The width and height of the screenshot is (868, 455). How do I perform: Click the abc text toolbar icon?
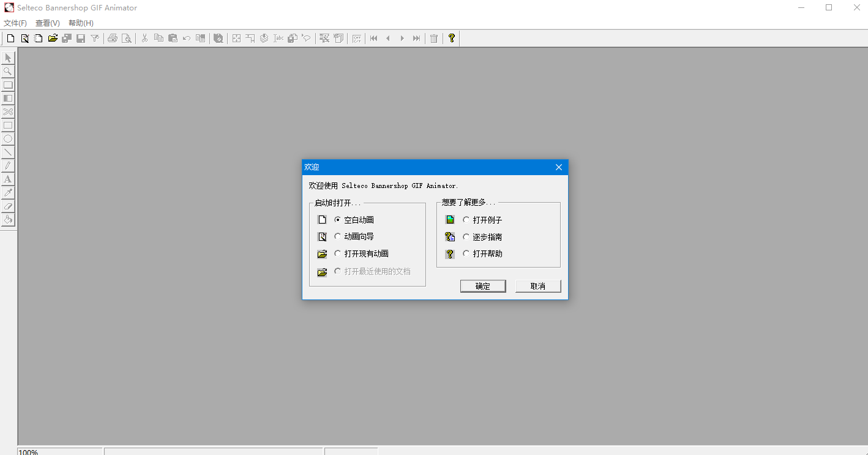279,39
